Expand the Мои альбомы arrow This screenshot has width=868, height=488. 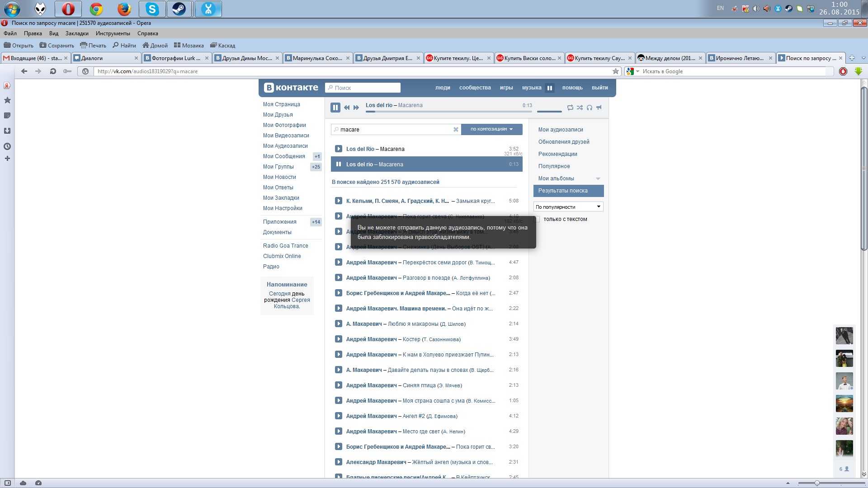598,179
